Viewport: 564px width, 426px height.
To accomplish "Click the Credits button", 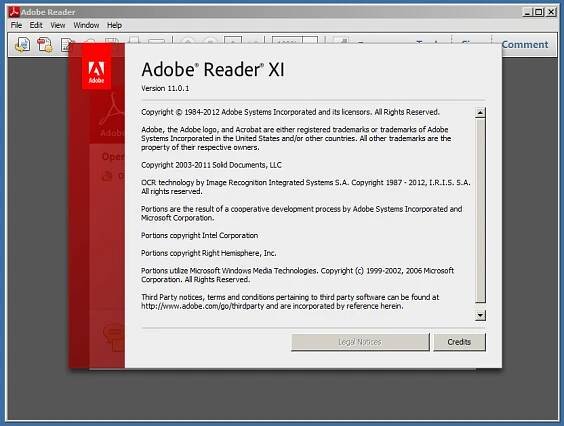I will click(x=459, y=342).
